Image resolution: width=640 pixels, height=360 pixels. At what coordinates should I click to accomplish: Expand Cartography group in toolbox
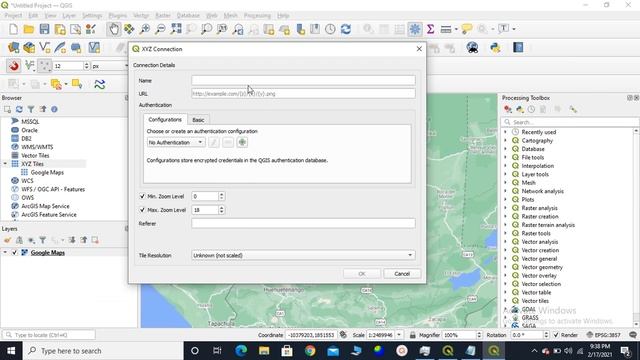point(505,140)
